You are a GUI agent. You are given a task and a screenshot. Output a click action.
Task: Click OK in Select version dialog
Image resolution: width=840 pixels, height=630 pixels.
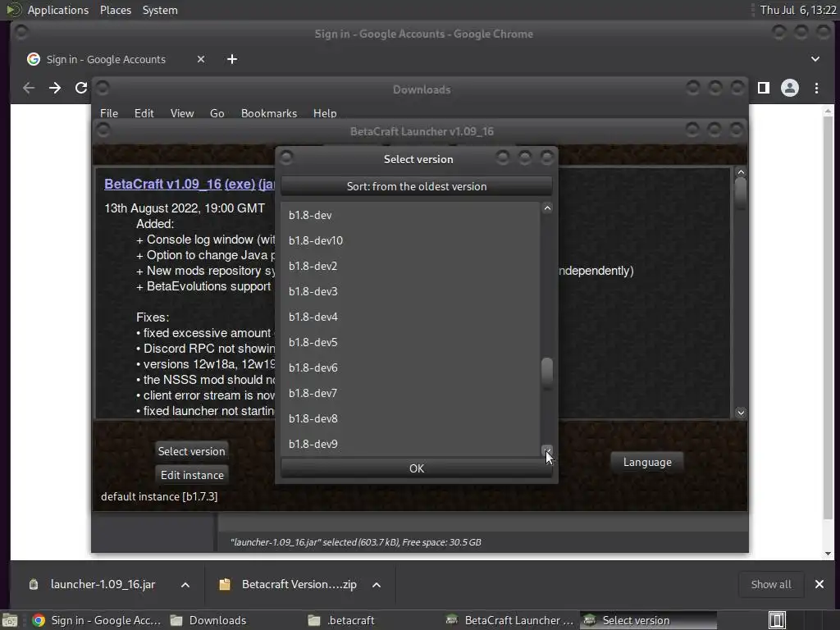point(416,468)
